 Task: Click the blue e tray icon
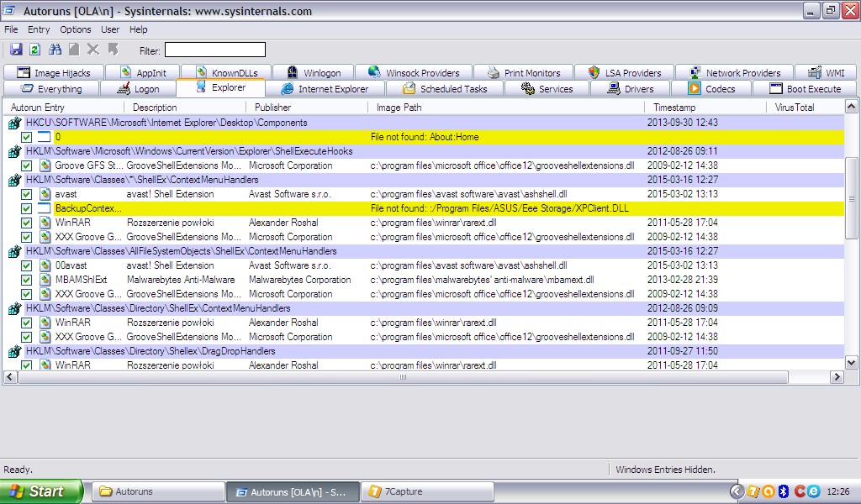(813, 491)
